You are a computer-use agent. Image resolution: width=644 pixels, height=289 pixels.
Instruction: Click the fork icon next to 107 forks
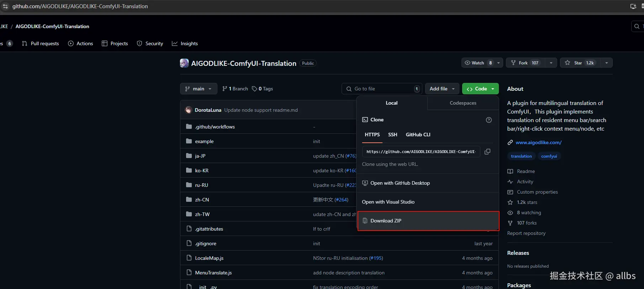pos(510,223)
